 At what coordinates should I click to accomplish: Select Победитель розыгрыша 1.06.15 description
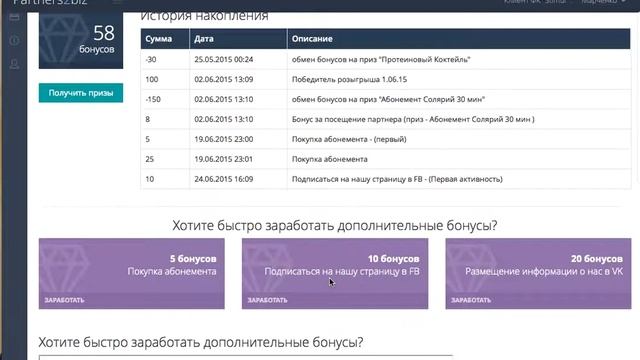[x=349, y=79]
